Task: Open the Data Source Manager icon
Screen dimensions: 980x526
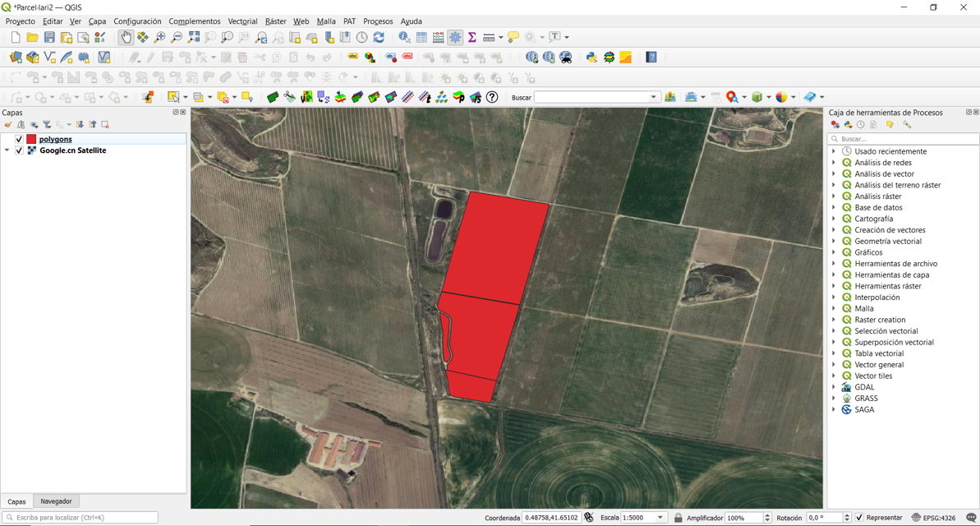Action: [16, 58]
